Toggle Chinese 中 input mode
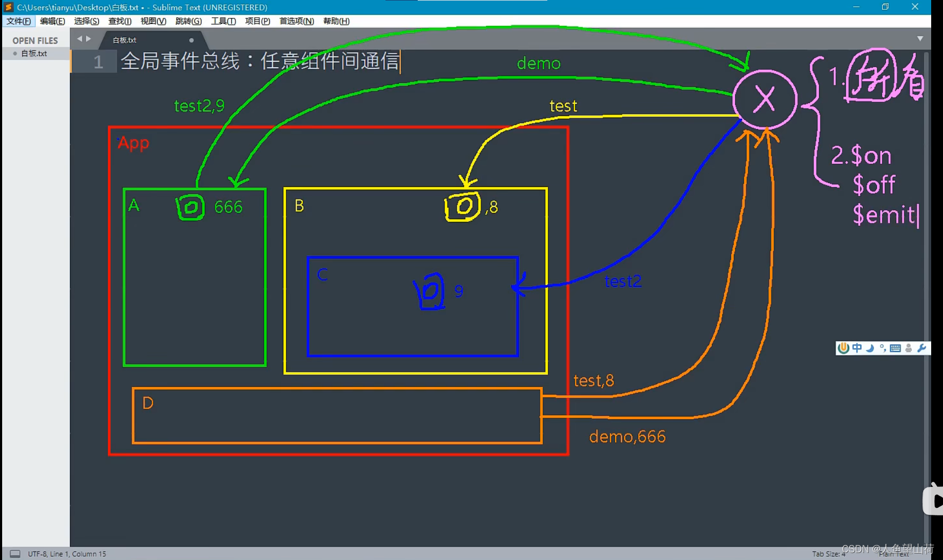The image size is (943, 560). [857, 348]
